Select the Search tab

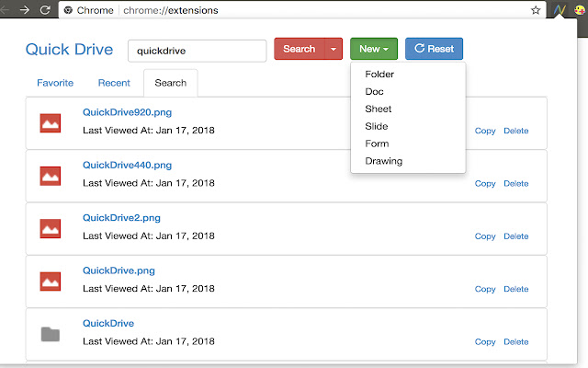tap(171, 83)
